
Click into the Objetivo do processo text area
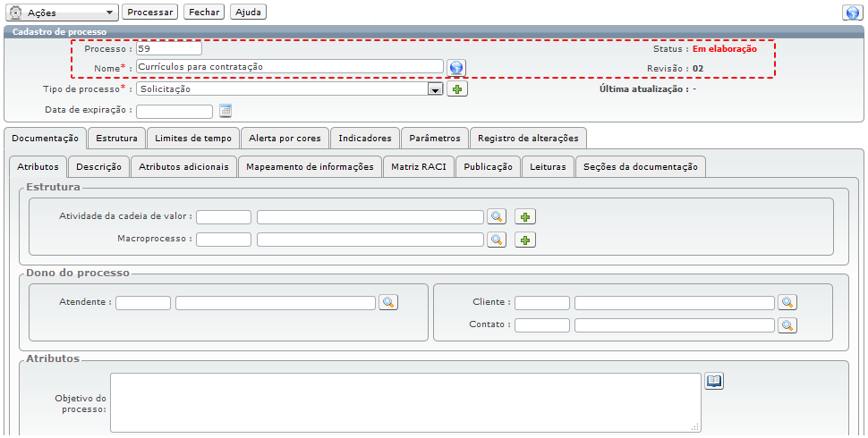[404, 402]
